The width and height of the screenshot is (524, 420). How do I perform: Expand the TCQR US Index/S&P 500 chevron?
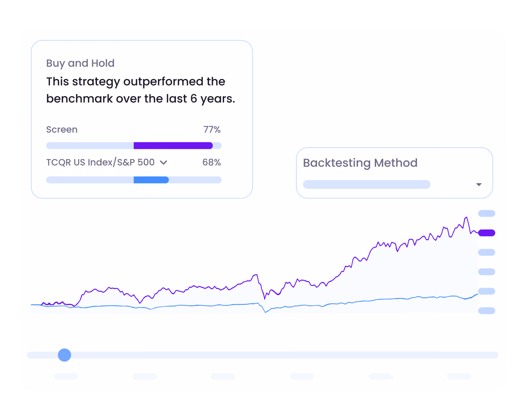point(164,163)
